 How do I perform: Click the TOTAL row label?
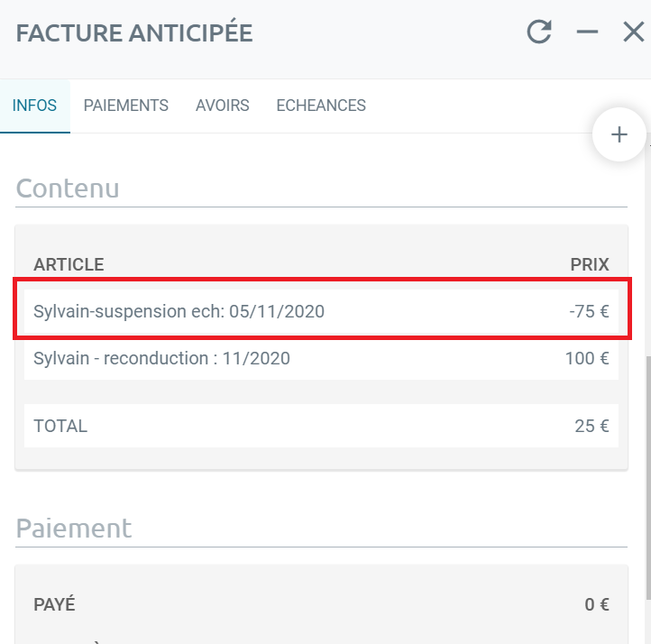(x=60, y=426)
